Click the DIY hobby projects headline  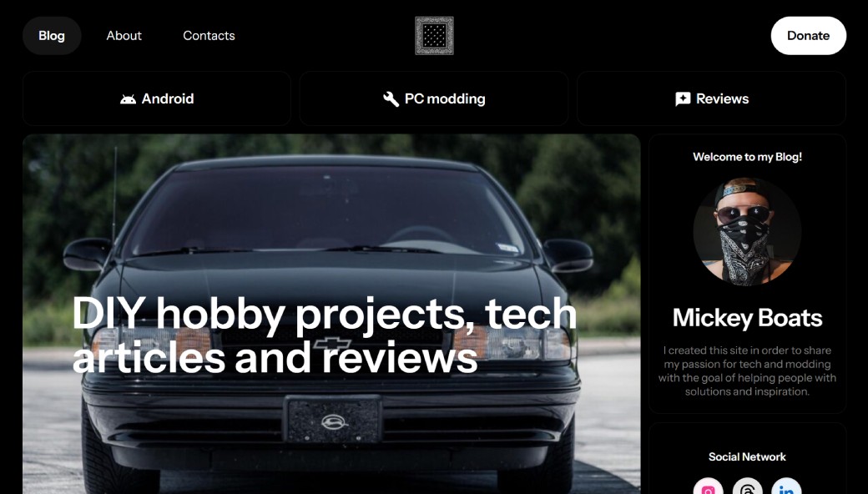coord(325,335)
